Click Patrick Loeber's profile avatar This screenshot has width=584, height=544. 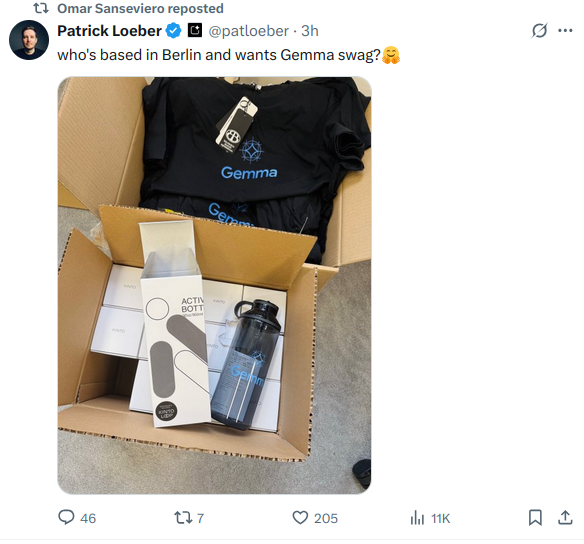(x=29, y=40)
